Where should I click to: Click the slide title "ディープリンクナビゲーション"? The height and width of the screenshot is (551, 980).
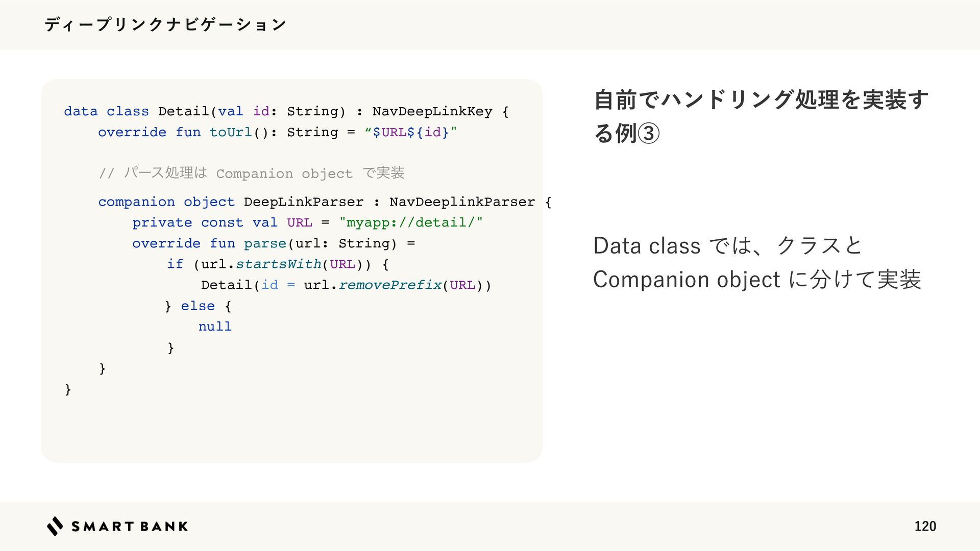click(x=165, y=24)
